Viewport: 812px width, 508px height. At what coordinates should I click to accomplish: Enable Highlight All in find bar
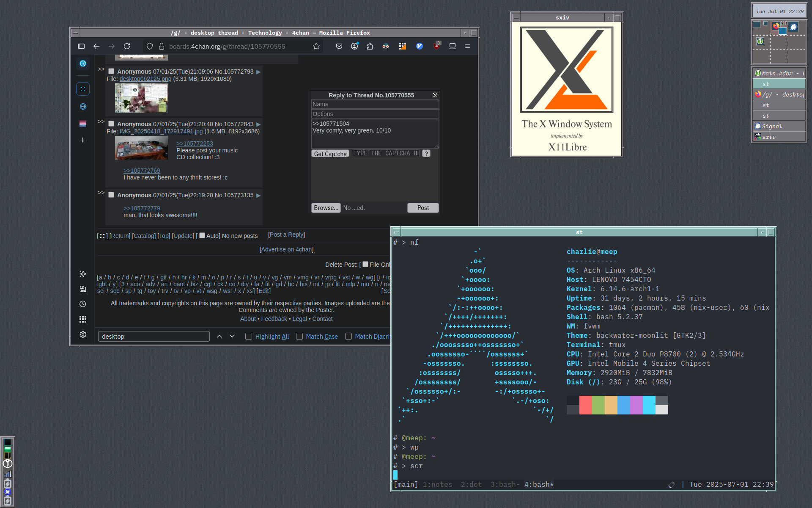249,336
